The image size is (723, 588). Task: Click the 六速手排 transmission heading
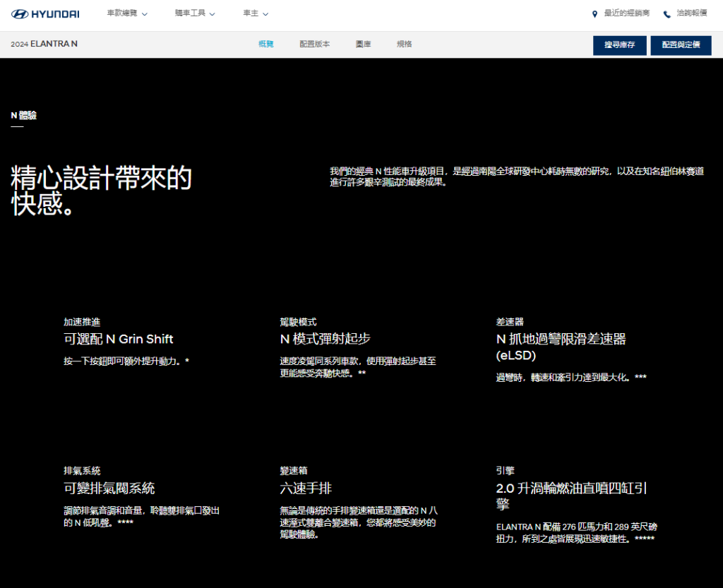(x=306, y=488)
